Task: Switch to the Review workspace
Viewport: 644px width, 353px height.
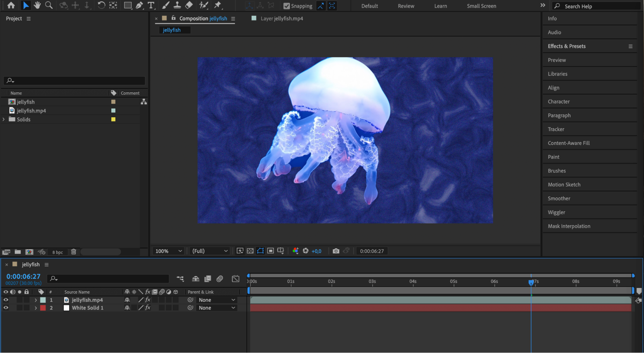Action: click(x=406, y=6)
